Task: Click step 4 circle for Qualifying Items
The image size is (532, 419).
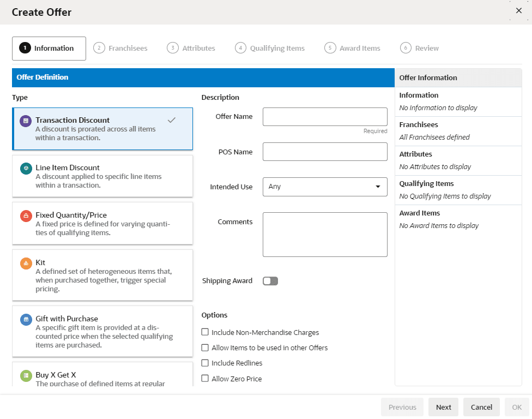Action: tap(240, 48)
